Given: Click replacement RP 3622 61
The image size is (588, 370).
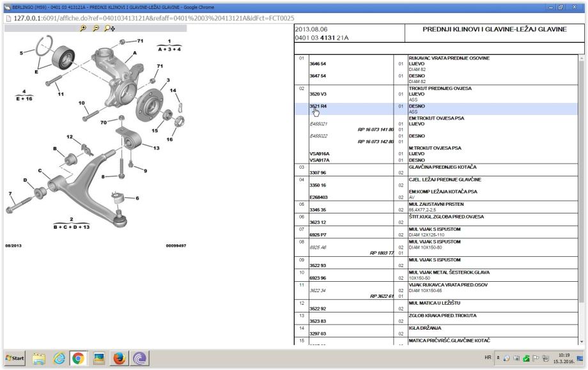Looking at the screenshot, I should tap(382, 296).
